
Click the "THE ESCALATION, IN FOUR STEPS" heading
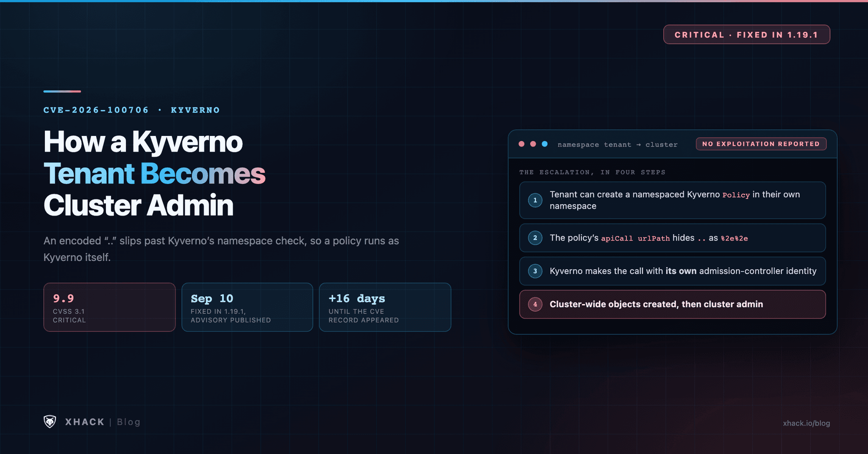(x=592, y=172)
